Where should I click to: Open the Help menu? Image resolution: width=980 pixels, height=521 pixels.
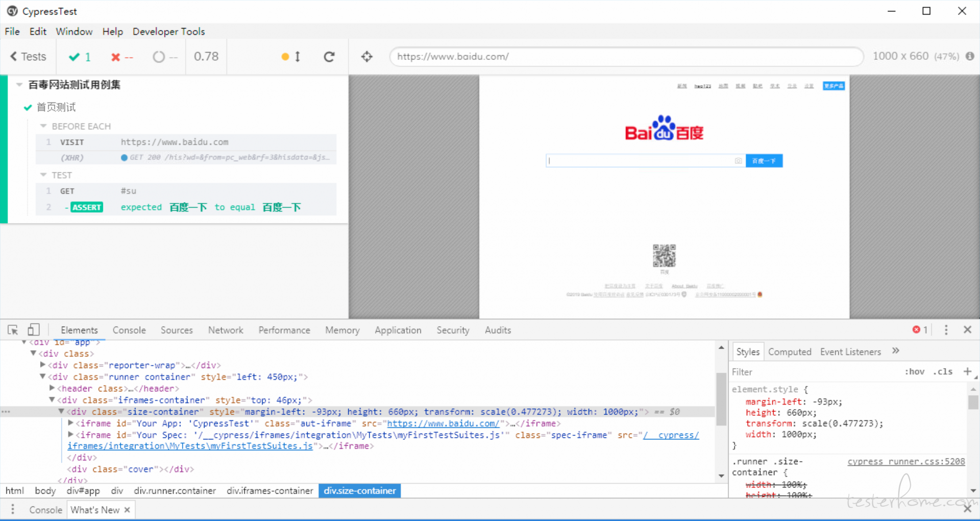112,32
